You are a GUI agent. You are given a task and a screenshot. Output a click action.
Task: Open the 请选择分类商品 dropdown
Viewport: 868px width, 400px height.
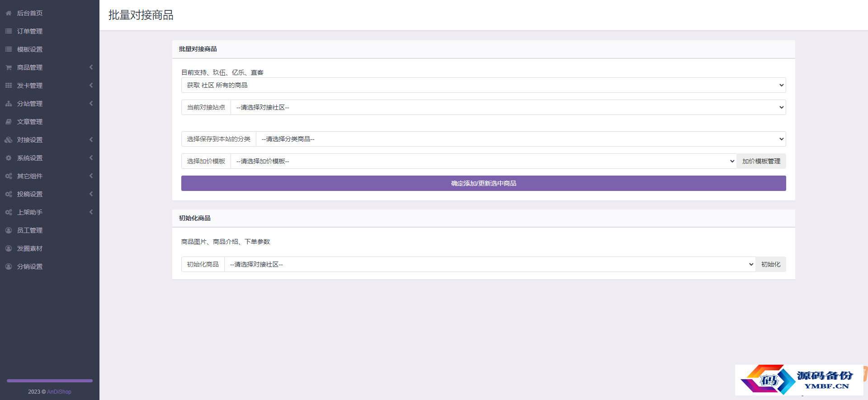[521, 139]
